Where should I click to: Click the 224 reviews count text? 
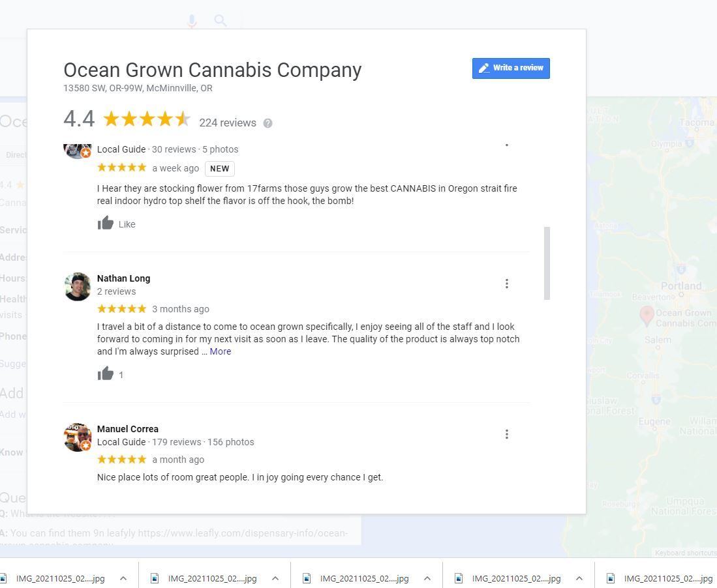pos(228,123)
